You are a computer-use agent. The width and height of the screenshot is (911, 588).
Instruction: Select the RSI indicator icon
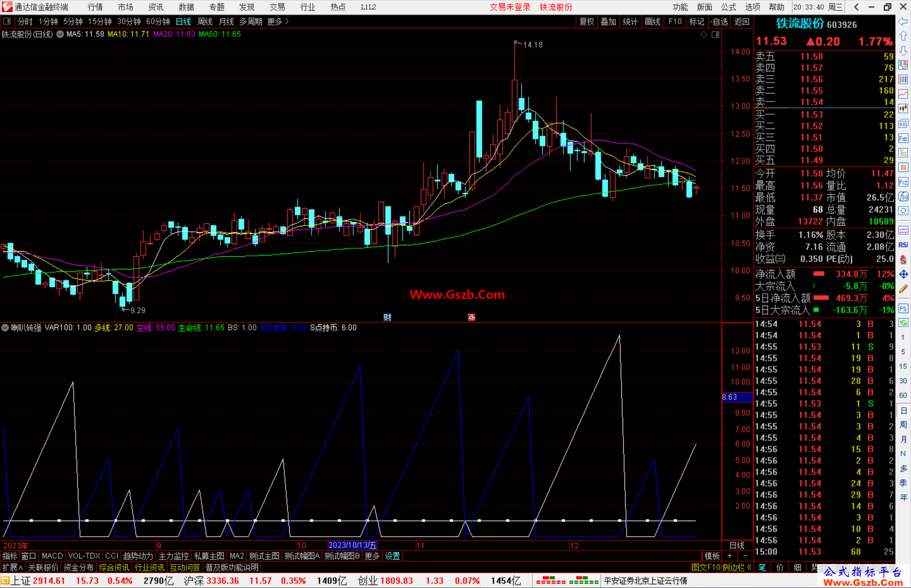click(x=903, y=245)
